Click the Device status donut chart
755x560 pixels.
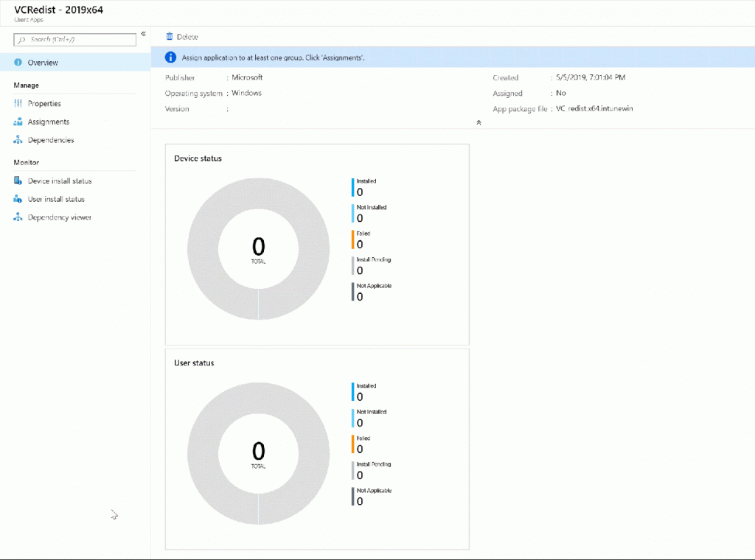click(259, 249)
